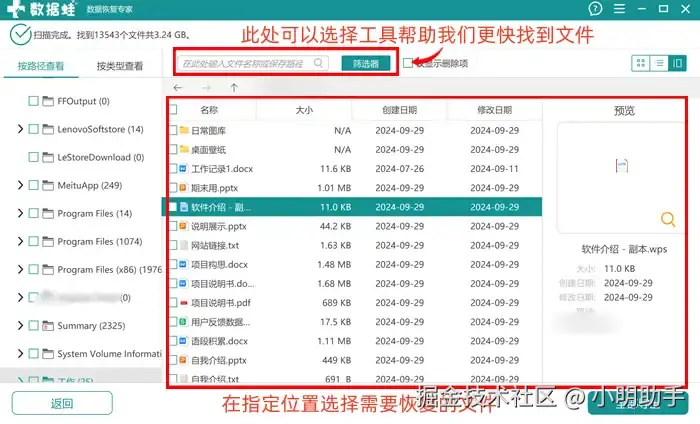Click the 日常图库 folder icon
The height and width of the screenshot is (424, 700).
tap(184, 130)
